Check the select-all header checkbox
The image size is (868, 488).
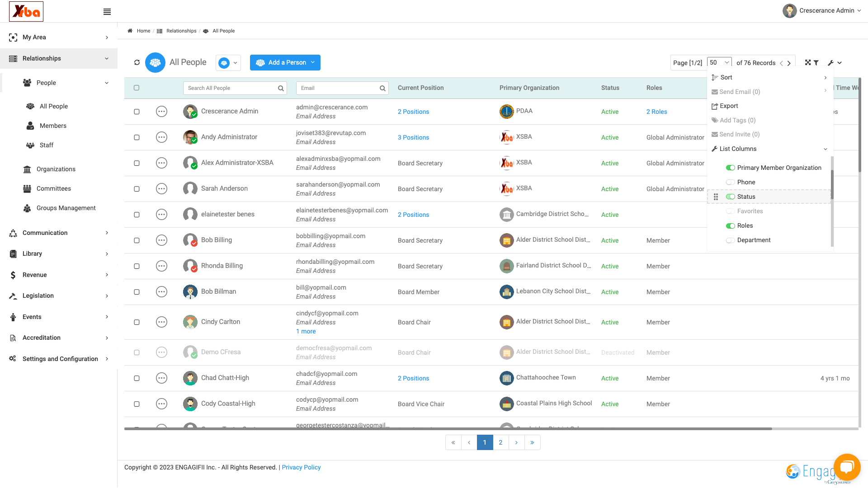[137, 88]
